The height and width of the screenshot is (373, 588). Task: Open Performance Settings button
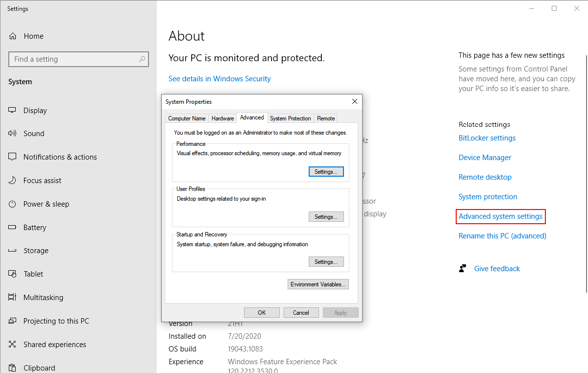(326, 172)
